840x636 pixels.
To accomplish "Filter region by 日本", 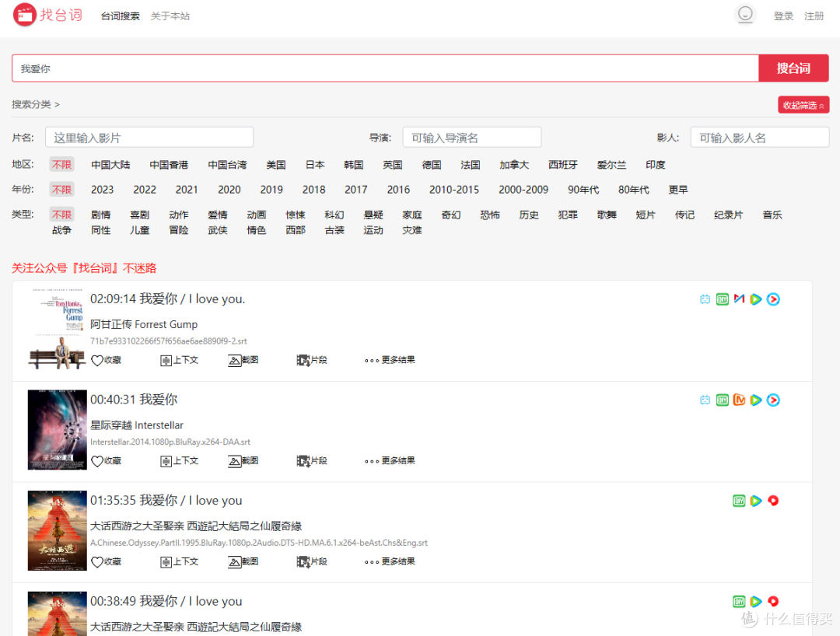I will coord(315,165).
